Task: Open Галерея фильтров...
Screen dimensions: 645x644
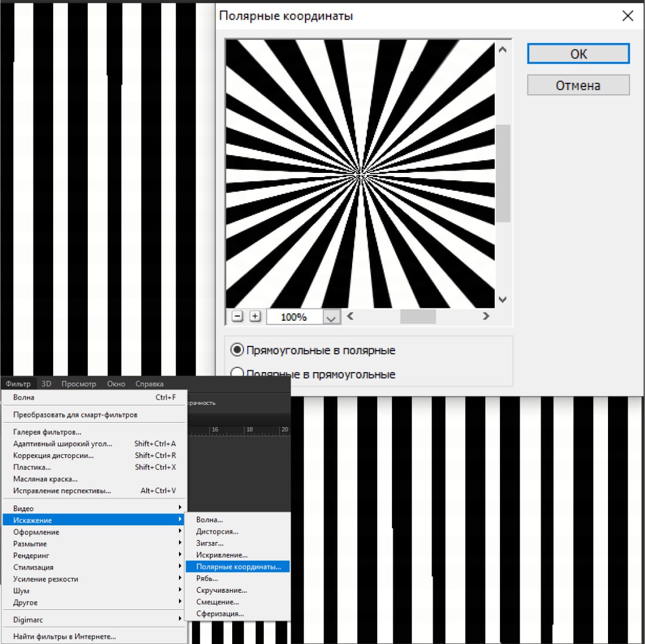Action: (x=95, y=432)
